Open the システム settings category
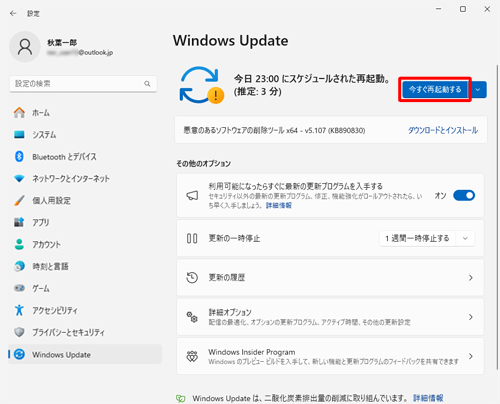The image size is (500, 404). point(85,134)
